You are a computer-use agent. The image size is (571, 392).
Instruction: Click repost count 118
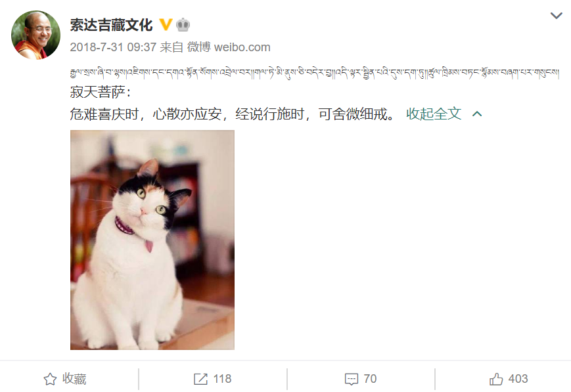(222, 379)
